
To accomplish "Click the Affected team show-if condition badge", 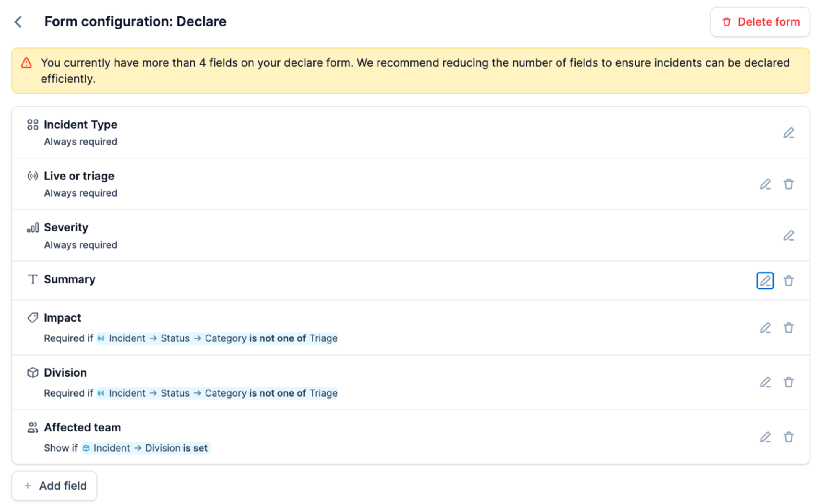I will (x=146, y=448).
